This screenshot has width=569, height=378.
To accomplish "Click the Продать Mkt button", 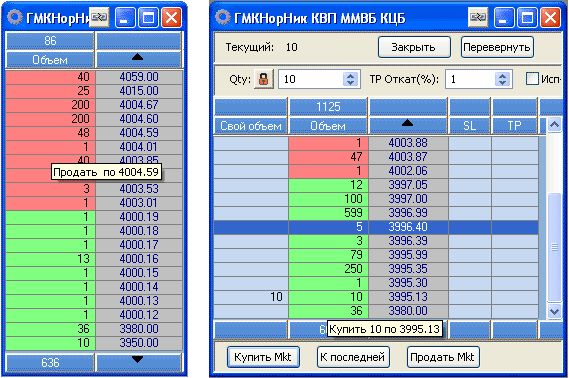I will (443, 357).
